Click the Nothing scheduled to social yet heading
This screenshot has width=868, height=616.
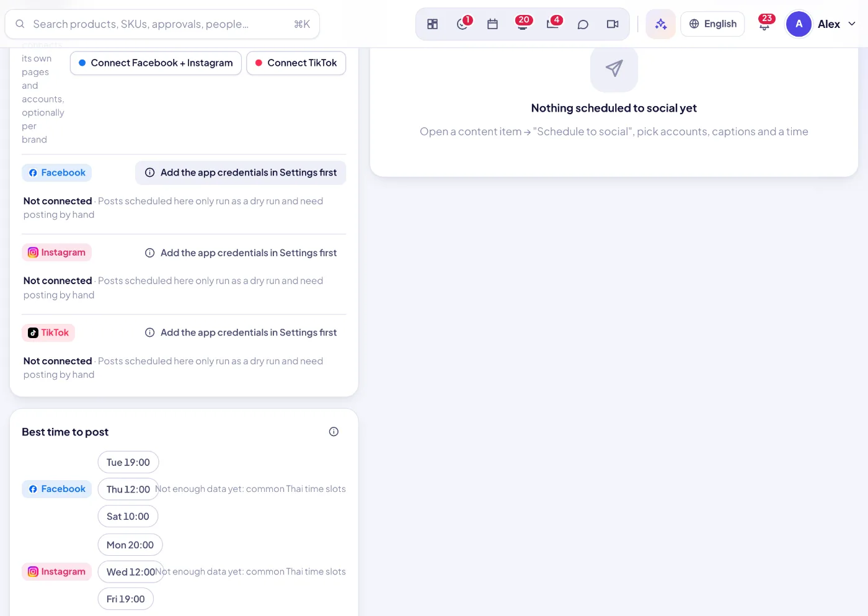[614, 109]
